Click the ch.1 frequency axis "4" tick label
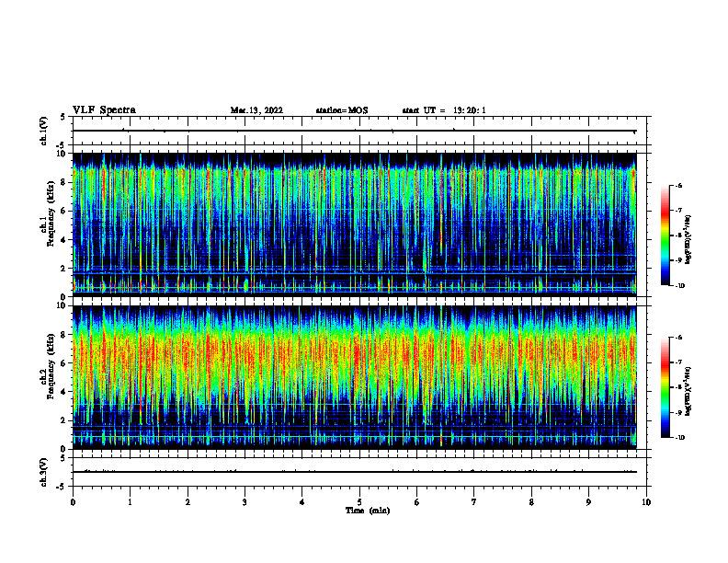The image size is (728, 563). point(64,240)
